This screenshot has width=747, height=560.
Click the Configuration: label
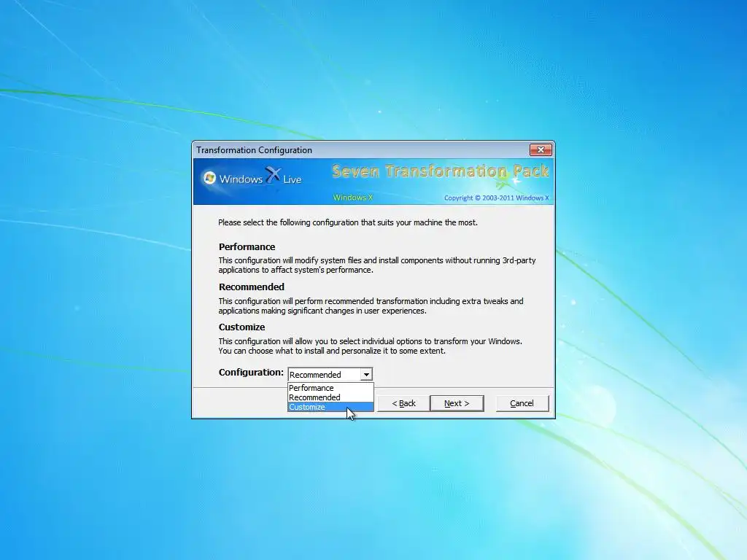251,373
